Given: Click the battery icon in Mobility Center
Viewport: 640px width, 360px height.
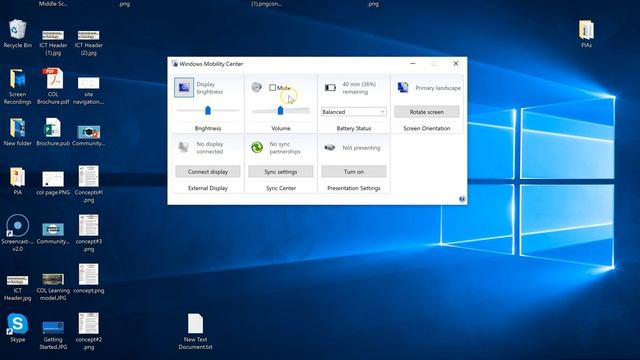Looking at the screenshot, I should point(330,87).
